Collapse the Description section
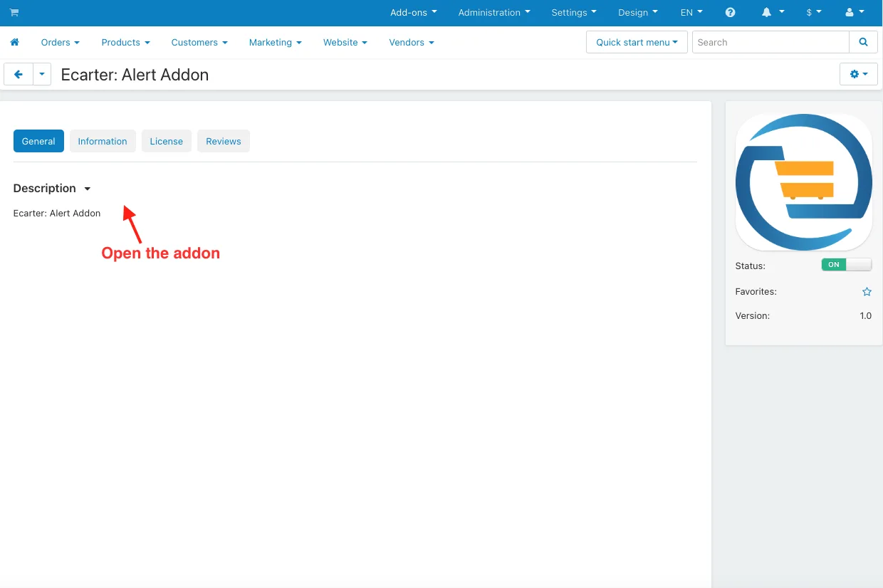The height and width of the screenshot is (588, 883). pos(52,189)
